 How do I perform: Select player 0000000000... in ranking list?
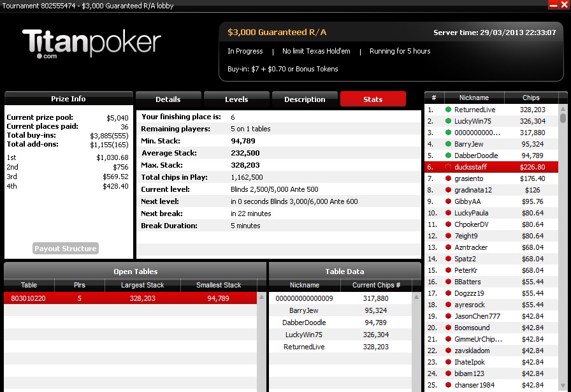pyautogui.click(x=491, y=133)
